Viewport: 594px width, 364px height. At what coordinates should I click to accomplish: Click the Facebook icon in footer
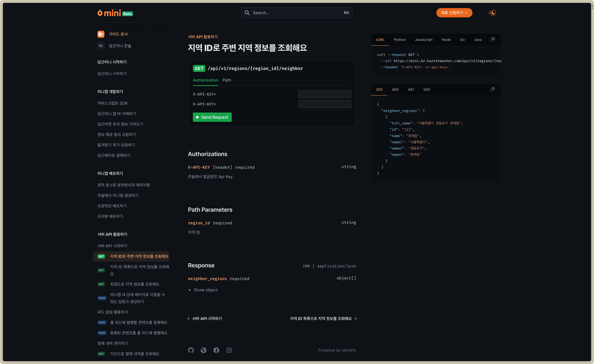click(x=216, y=350)
